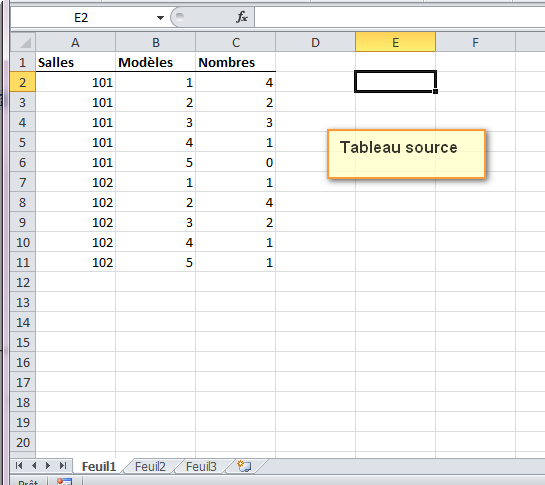The height and width of the screenshot is (485, 545).
Task: Open the Name Box dropdown arrow
Action: point(160,18)
